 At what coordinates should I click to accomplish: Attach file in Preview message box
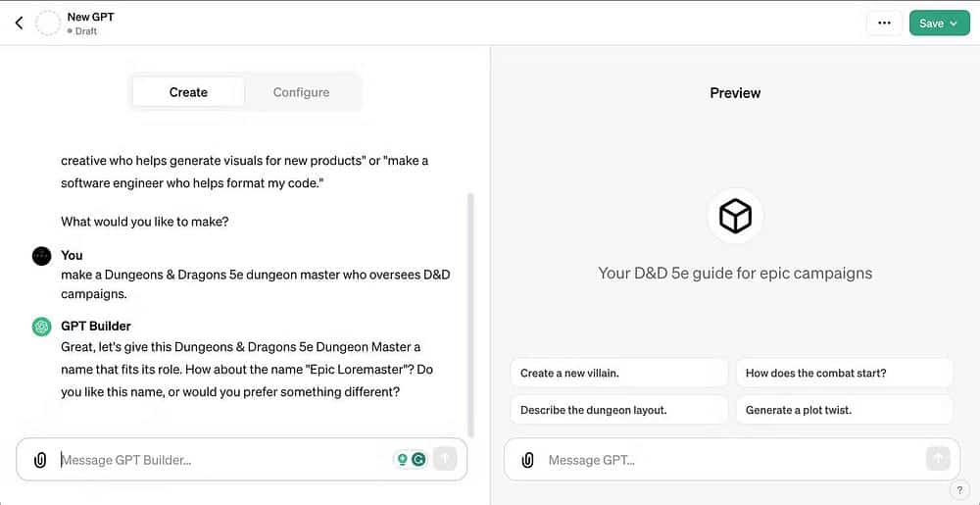point(527,461)
